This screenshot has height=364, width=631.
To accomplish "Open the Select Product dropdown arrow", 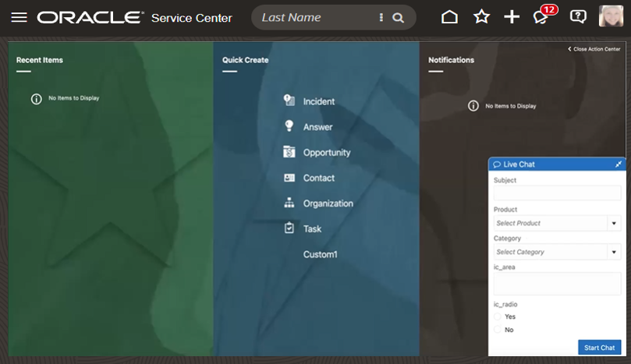I will tap(614, 223).
